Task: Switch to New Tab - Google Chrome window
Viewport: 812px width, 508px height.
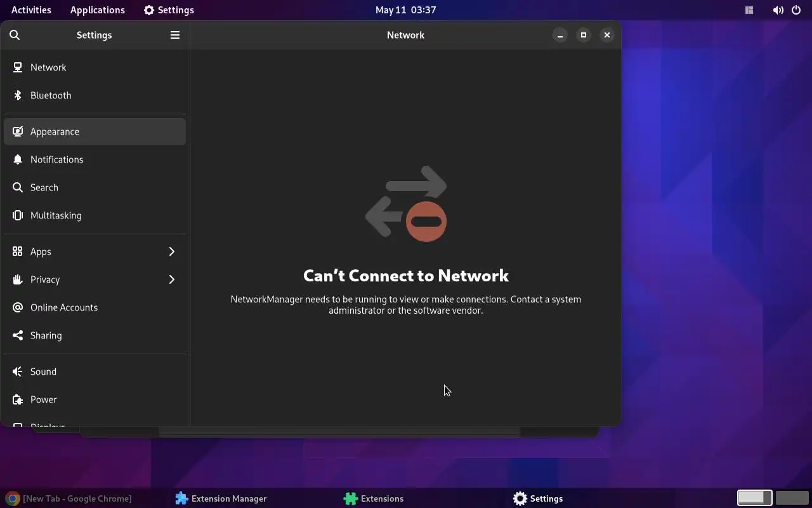Action: [86, 498]
